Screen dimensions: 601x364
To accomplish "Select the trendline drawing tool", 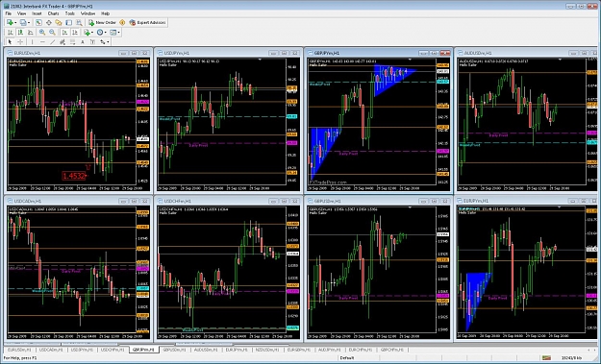I will (53, 41).
